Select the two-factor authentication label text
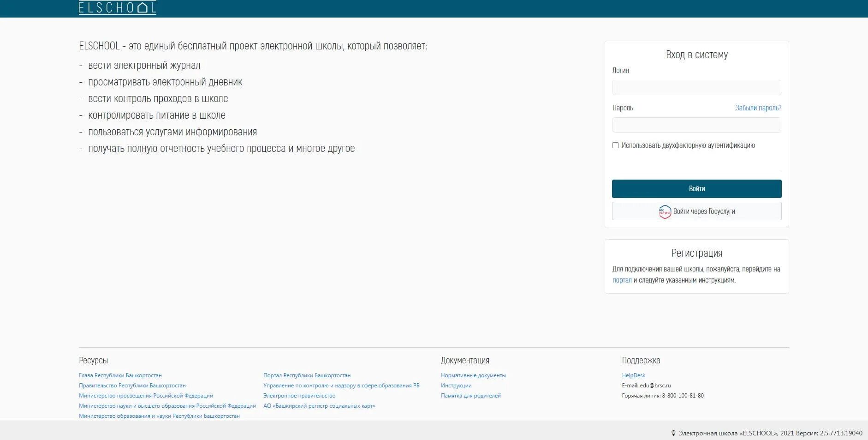This screenshot has width=868, height=440. pos(688,145)
